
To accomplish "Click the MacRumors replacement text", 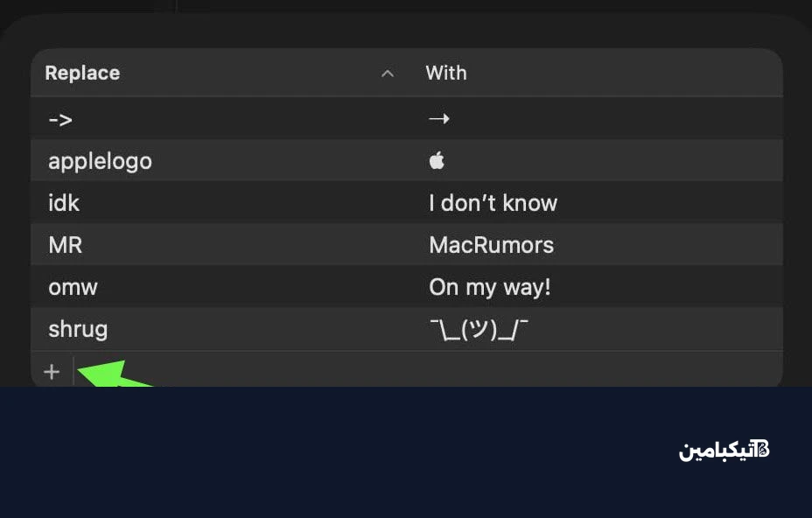I will [491, 245].
